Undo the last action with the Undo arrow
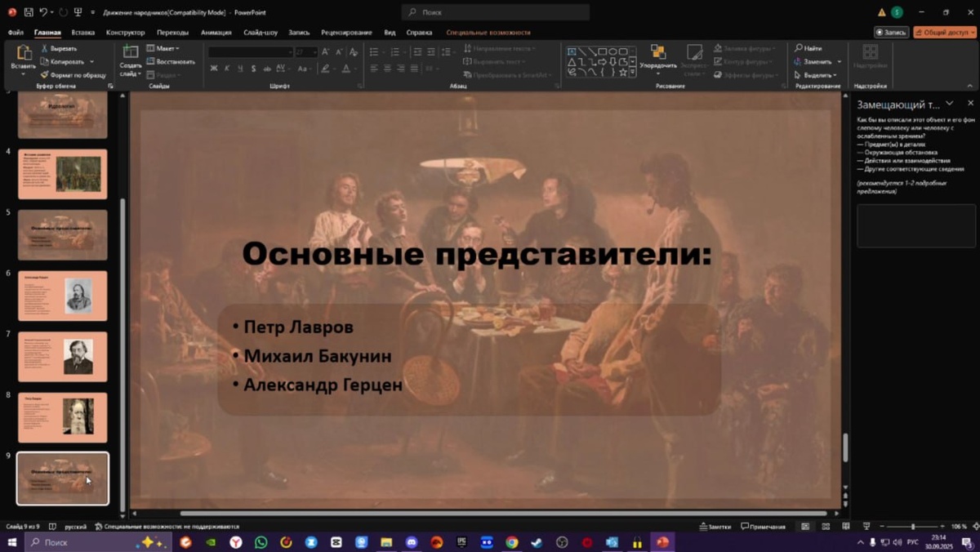The width and height of the screenshot is (980, 552). (x=43, y=12)
